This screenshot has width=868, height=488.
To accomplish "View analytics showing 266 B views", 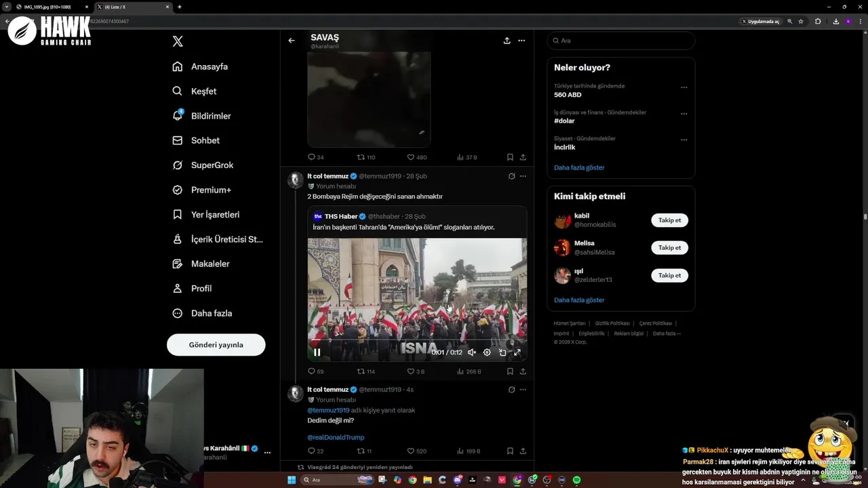I will pyautogui.click(x=469, y=371).
